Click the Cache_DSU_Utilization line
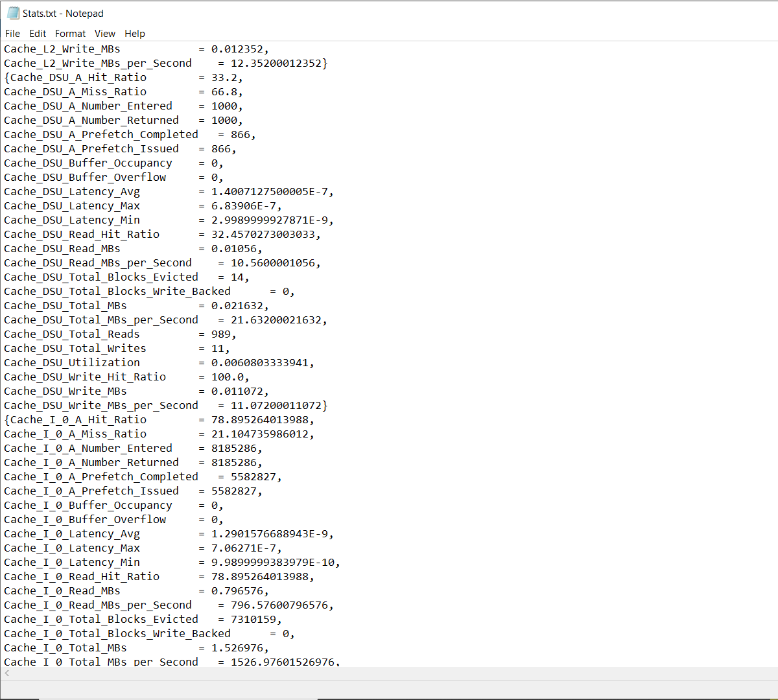Screen dimensions: 778x700 click(159, 363)
